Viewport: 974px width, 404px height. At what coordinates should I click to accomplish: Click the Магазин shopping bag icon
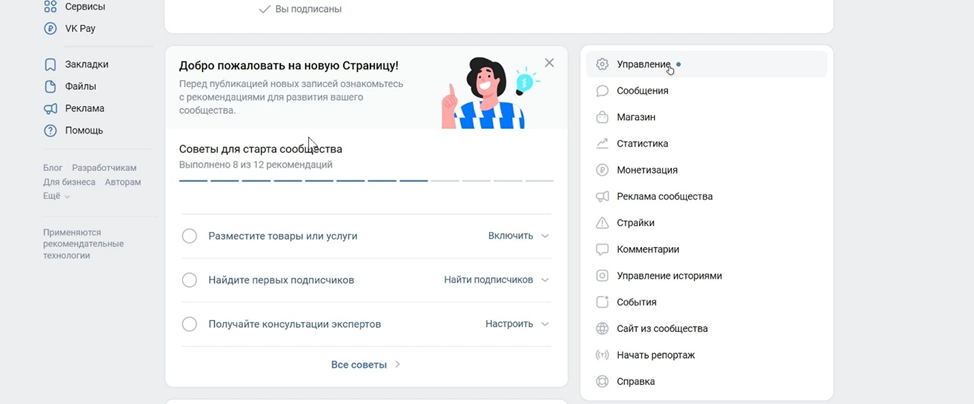pos(602,117)
